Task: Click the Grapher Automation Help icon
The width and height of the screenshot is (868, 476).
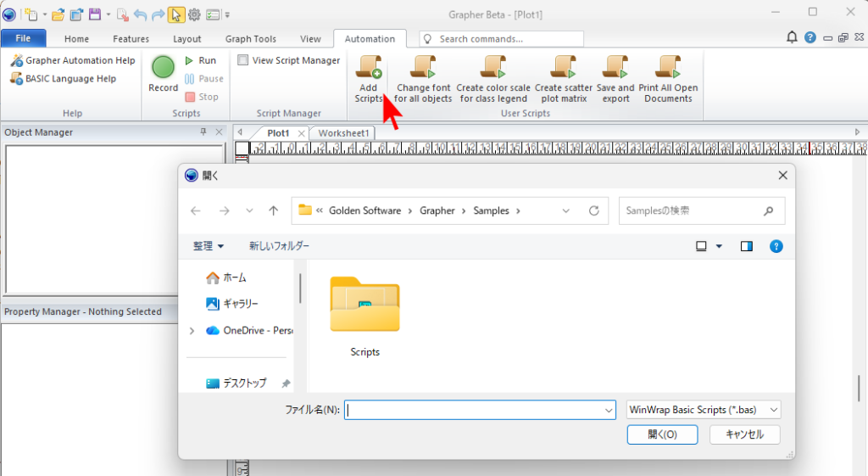Action: tap(17, 60)
